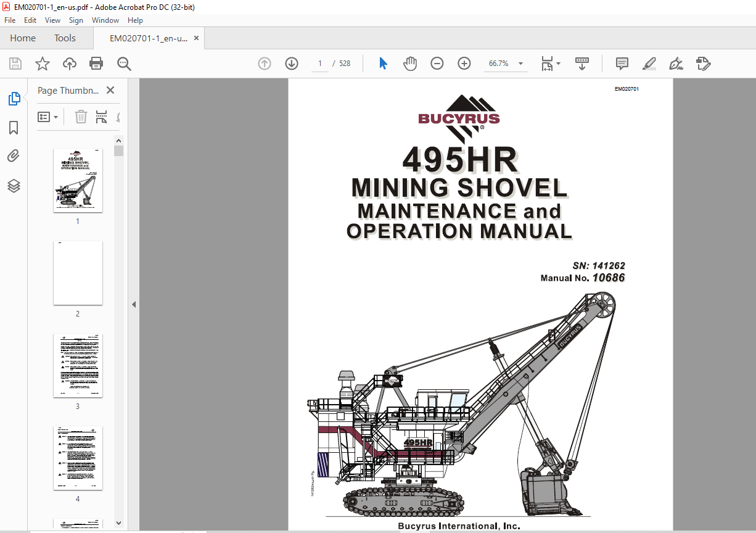Open the request signatures tool icon
This screenshot has width=756, height=533.
[x=704, y=64]
